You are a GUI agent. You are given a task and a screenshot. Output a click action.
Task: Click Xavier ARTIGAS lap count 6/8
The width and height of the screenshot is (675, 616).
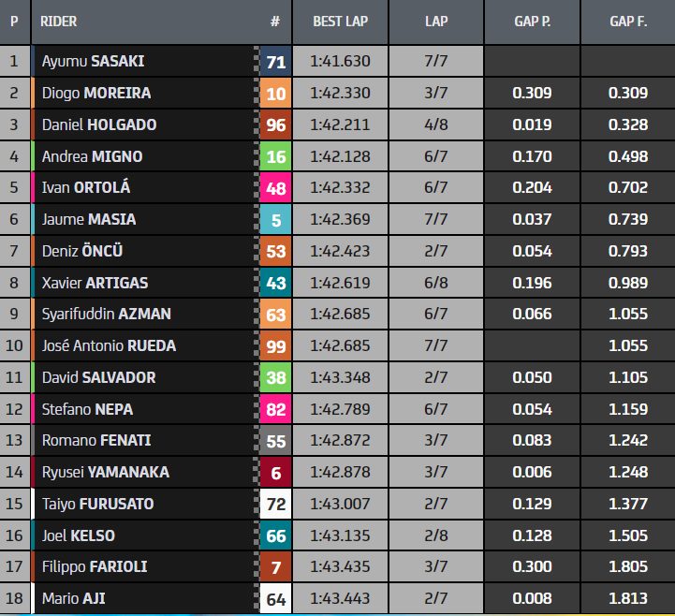coord(436,283)
